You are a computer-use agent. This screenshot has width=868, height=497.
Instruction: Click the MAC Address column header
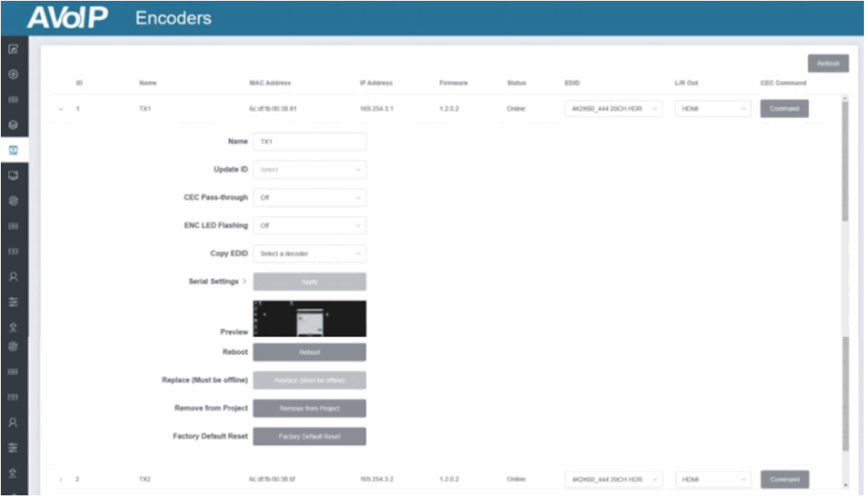coord(270,83)
